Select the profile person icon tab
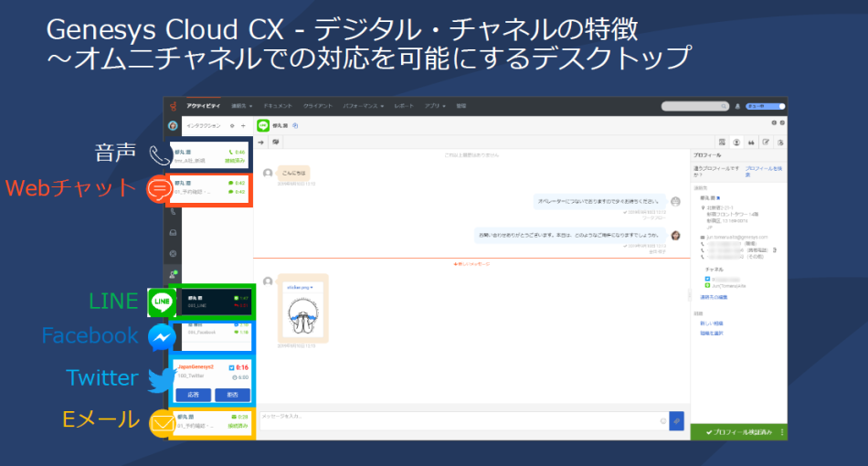The image size is (868, 466). [x=736, y=142]
